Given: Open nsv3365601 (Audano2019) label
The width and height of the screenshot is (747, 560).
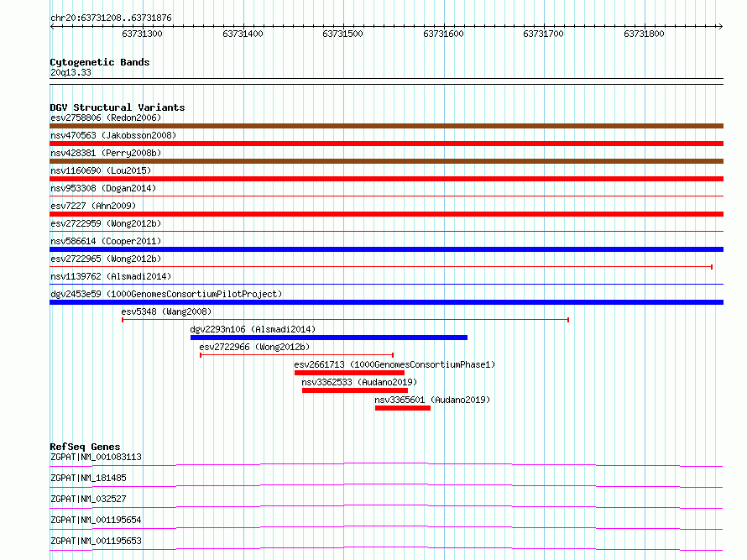Looking at the screenshot, I should pos(432,400).
